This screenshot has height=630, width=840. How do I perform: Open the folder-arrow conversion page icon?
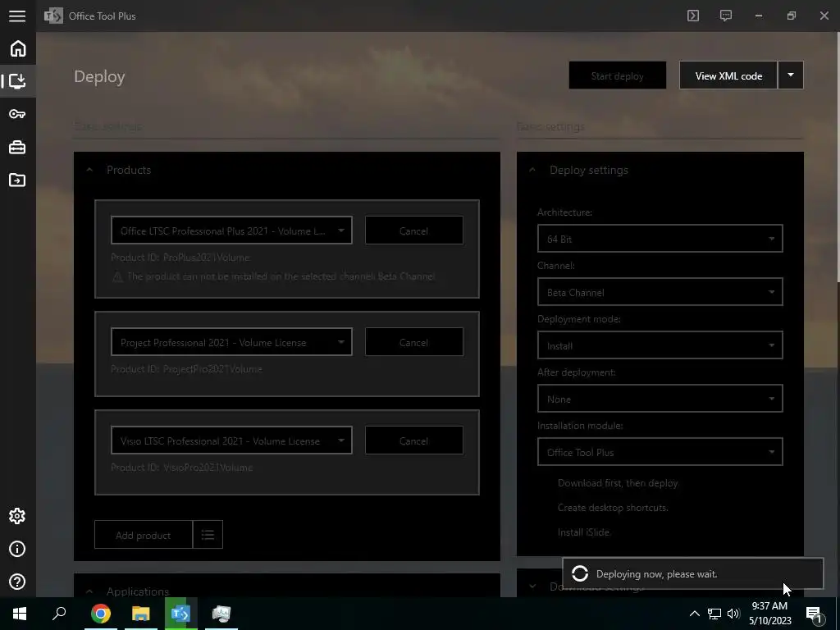pyautogui.click(x=18, y=180)
